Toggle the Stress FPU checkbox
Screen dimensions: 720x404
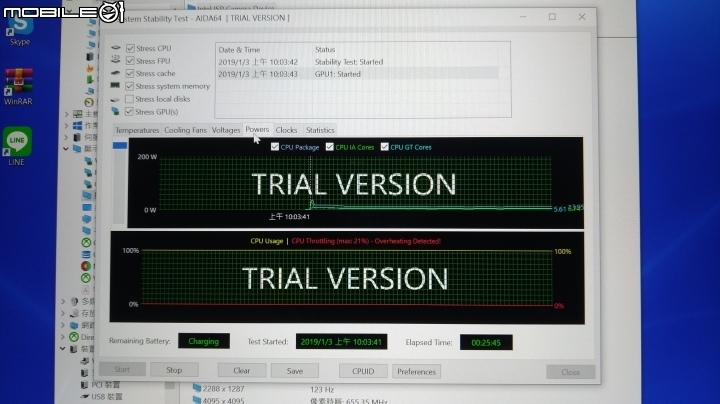click(130, 61)
